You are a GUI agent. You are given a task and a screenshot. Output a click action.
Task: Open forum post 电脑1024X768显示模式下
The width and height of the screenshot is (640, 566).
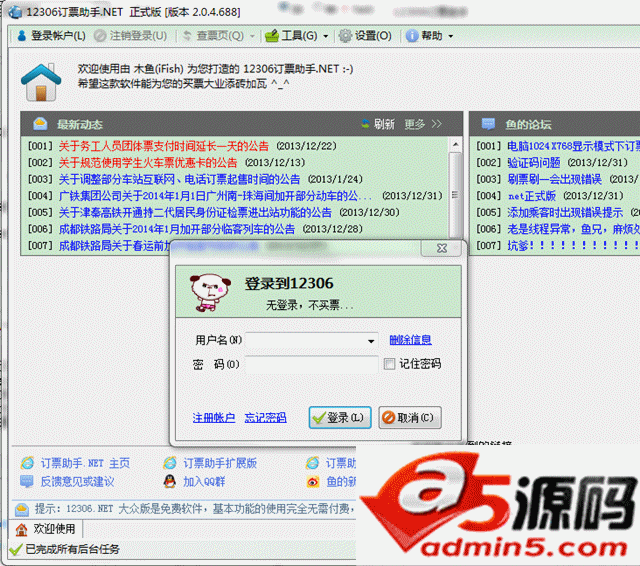[573, 146]
